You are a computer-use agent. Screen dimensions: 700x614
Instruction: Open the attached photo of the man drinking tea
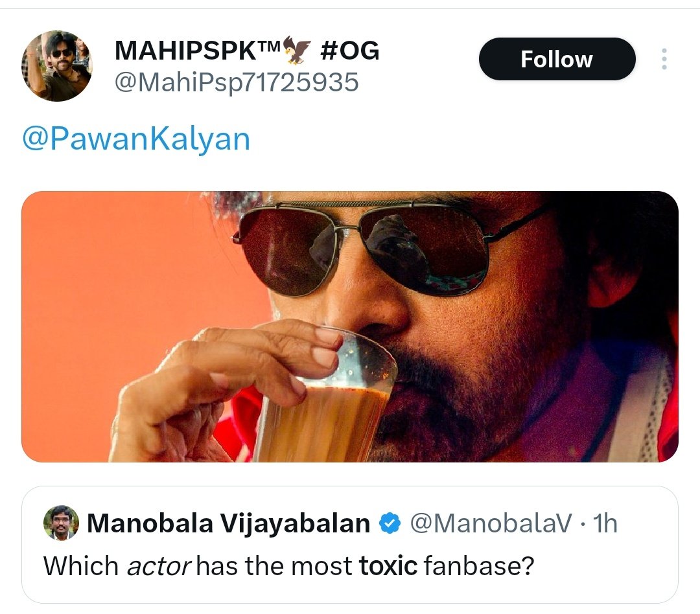click(x=350, y=326)
